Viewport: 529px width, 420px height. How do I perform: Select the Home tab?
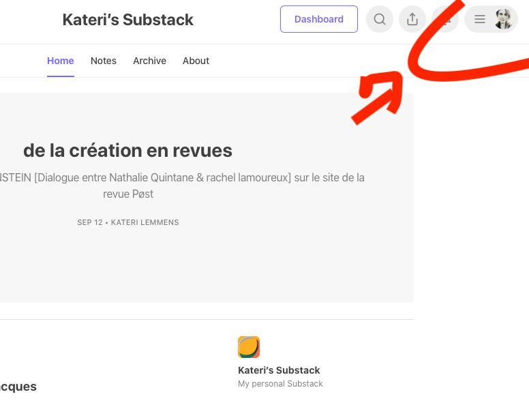pos(61,61)
